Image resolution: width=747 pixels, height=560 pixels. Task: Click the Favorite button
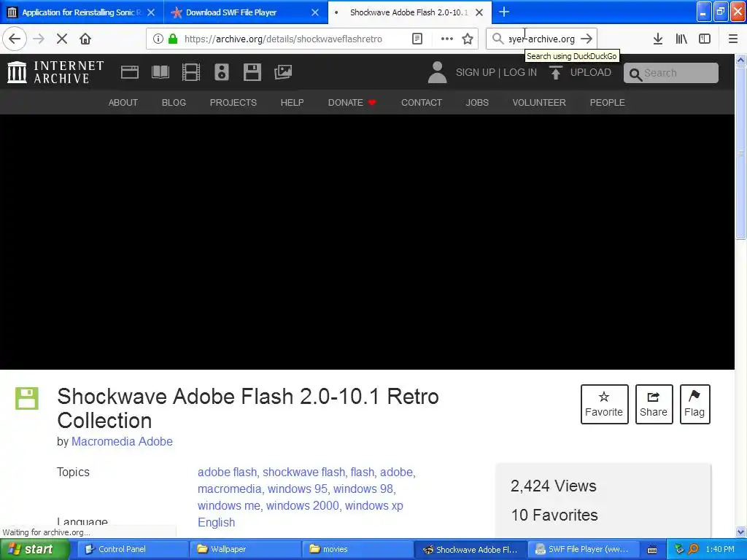(604, 404)
